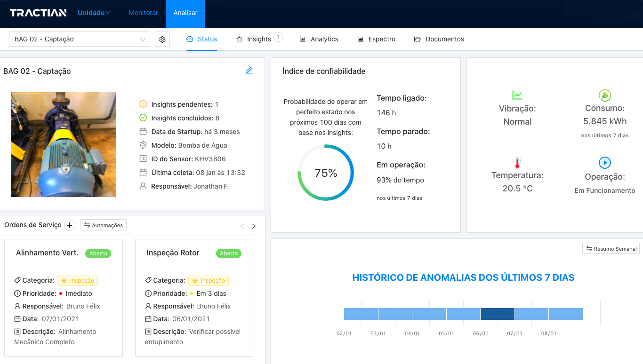Click the Temperatura thermometer icon

[517, 163]
